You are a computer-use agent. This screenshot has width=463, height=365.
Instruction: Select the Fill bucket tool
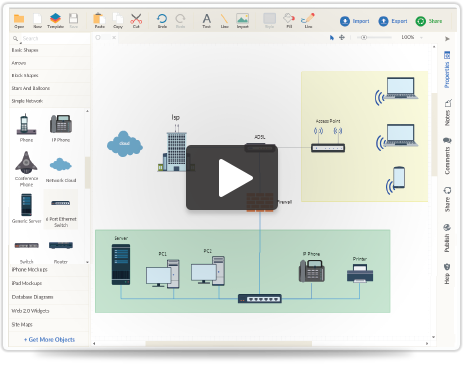(289, 19)
